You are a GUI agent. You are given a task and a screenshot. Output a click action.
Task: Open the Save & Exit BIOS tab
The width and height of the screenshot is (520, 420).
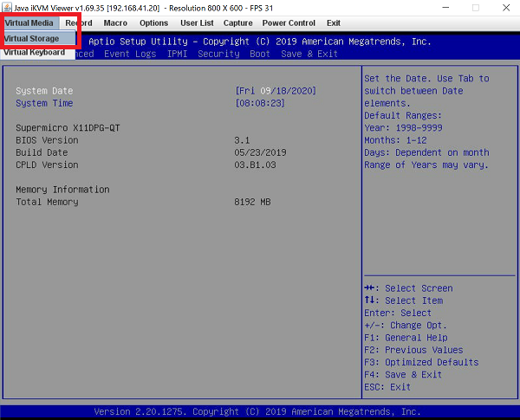point(309,54)
